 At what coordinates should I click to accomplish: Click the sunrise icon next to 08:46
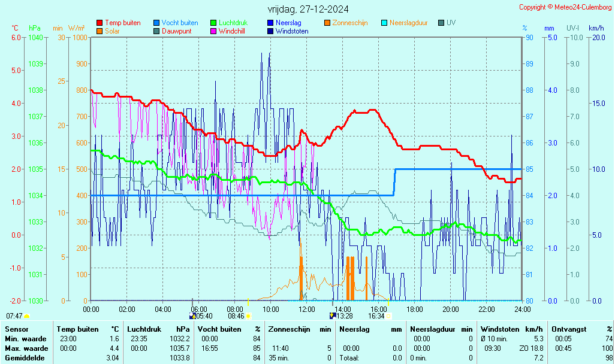tap(248, 316)
